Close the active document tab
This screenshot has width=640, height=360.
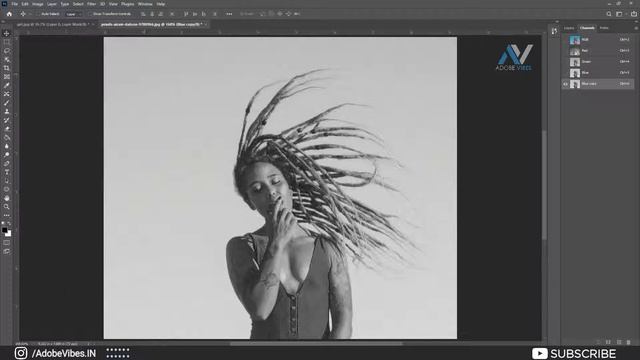tap(206, 24)
